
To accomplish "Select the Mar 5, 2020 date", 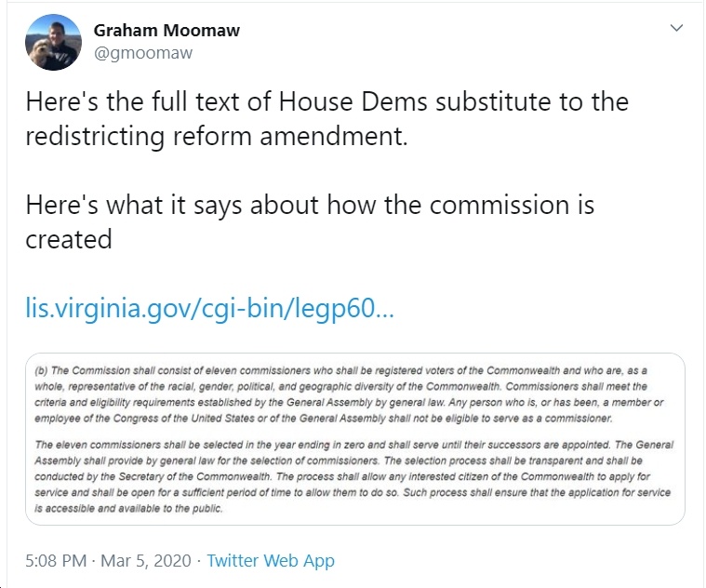I will (145, 560).
